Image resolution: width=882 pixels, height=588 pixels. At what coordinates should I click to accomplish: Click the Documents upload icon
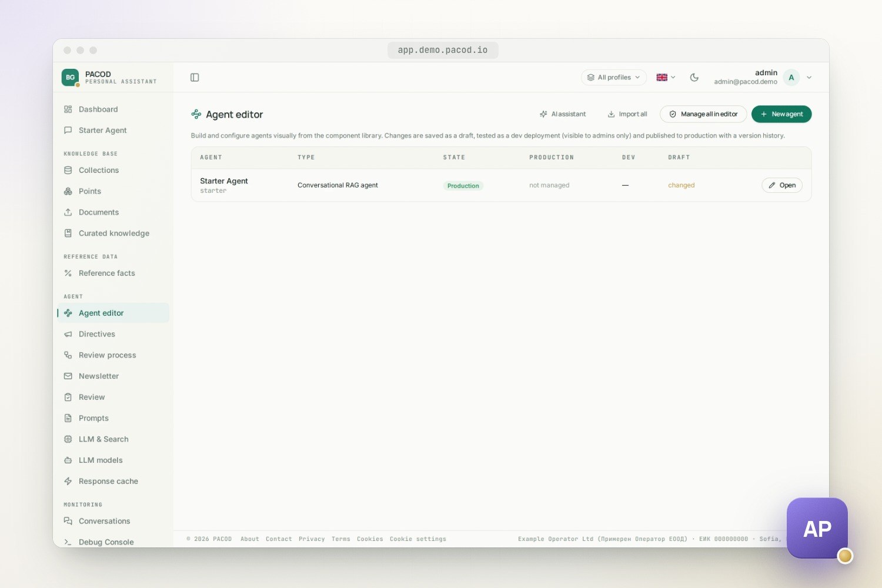68,212
